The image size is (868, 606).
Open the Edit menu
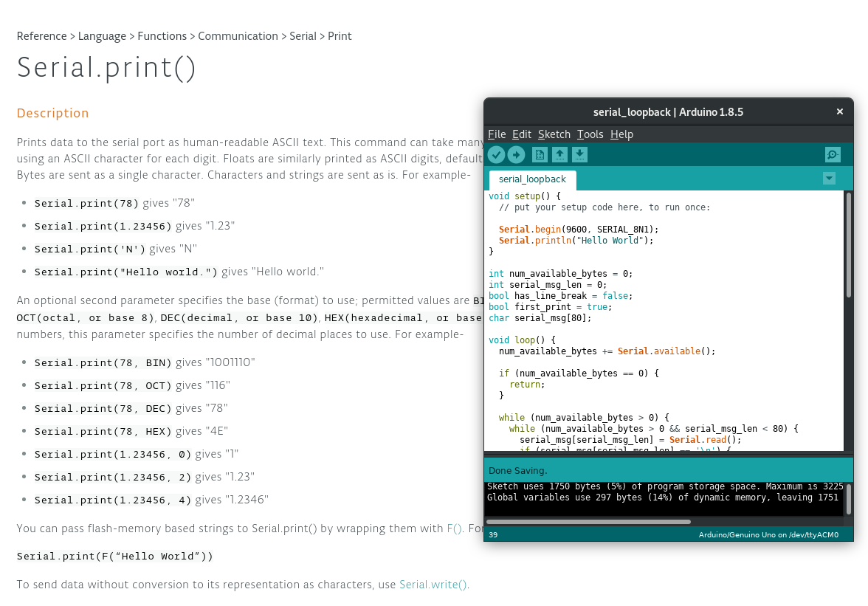(521, 134)
